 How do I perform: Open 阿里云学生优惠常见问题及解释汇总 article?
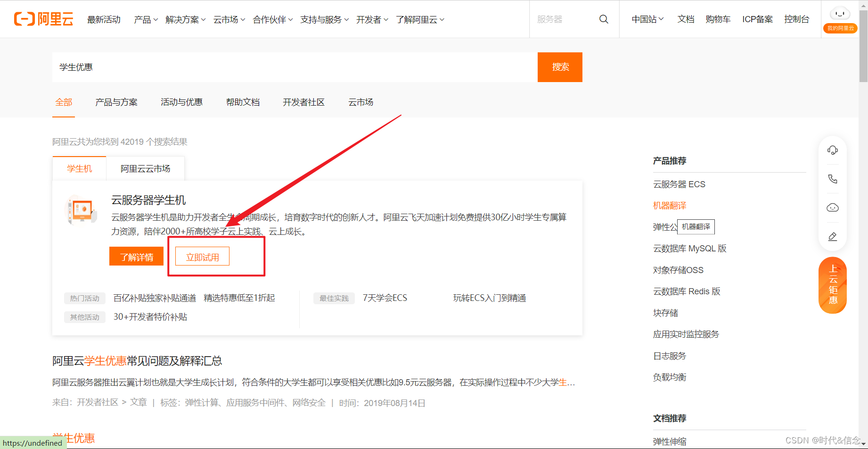click(x=137, y=361)
